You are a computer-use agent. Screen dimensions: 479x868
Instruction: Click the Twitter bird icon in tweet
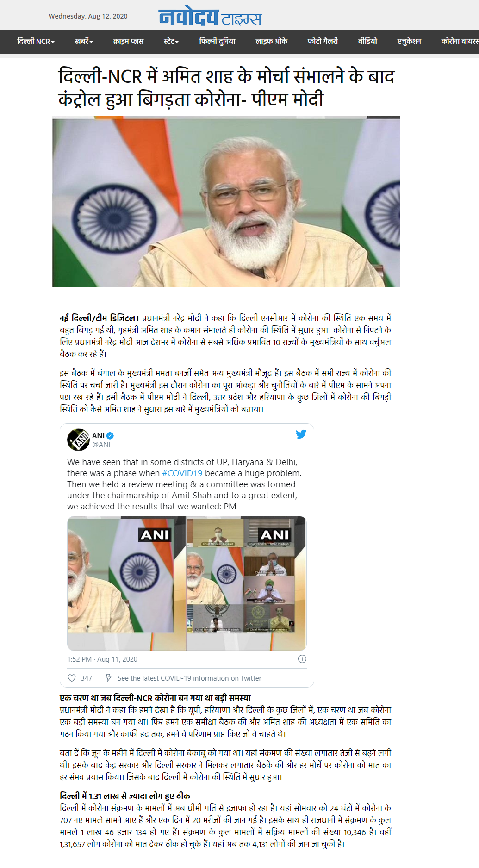click(301, 434)
